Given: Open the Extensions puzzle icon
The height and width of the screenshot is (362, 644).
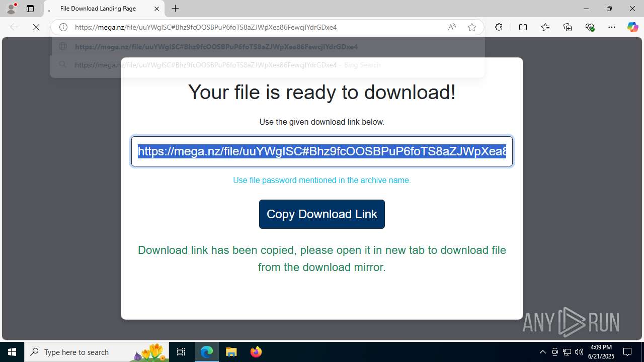Looking at the screenshot, I should click(x=499, y=27).
